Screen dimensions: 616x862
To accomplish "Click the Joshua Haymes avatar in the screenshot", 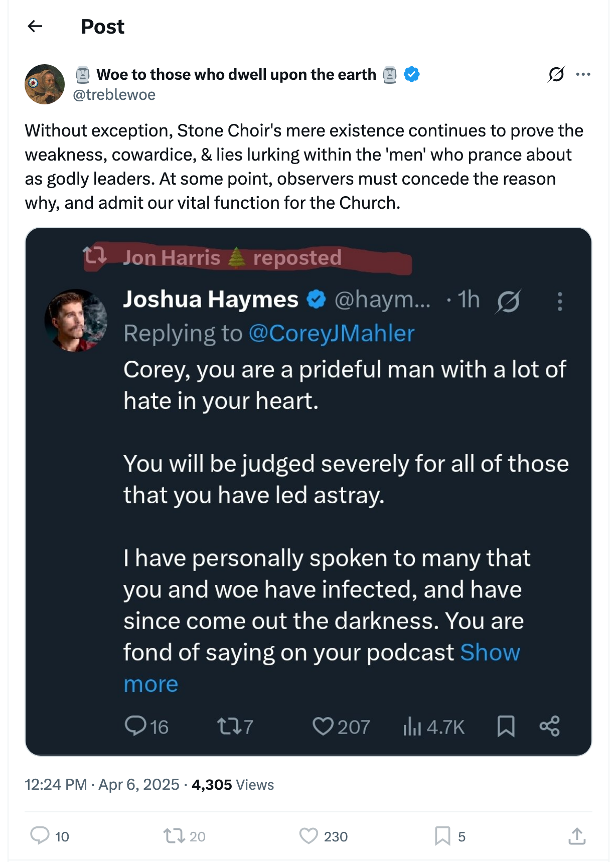I will coord(76,320).
